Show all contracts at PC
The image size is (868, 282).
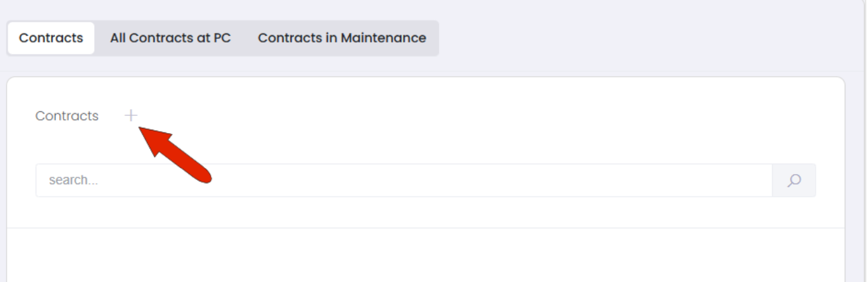(170, 38)
